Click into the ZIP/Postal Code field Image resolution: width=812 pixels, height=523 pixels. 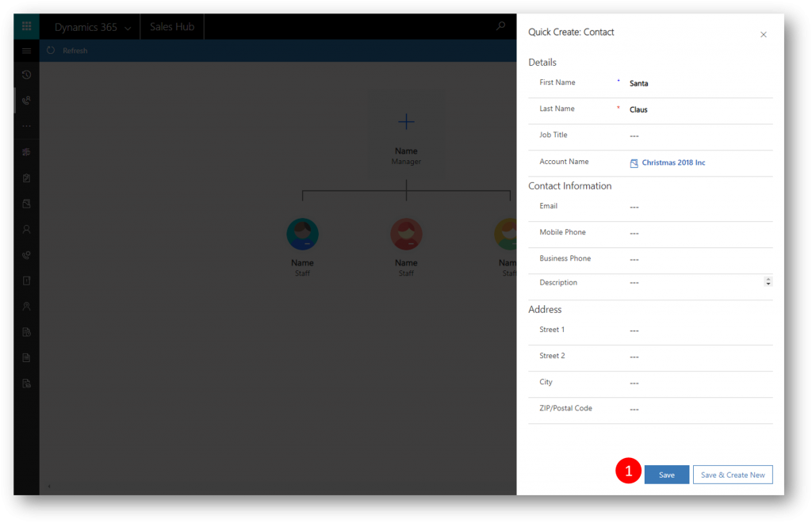tap(698, 410)
